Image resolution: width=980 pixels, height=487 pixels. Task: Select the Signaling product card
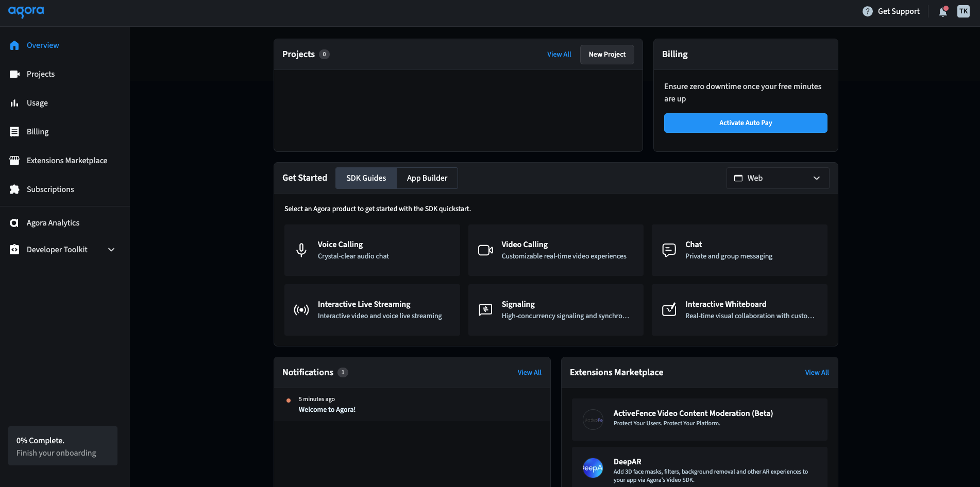click(x=556, y=310)
